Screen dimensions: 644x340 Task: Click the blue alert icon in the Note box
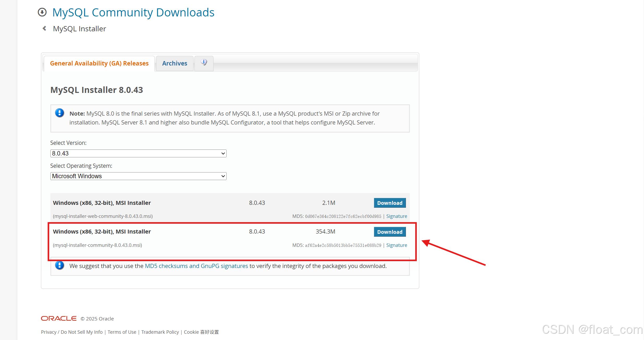(x=60, y=113)
